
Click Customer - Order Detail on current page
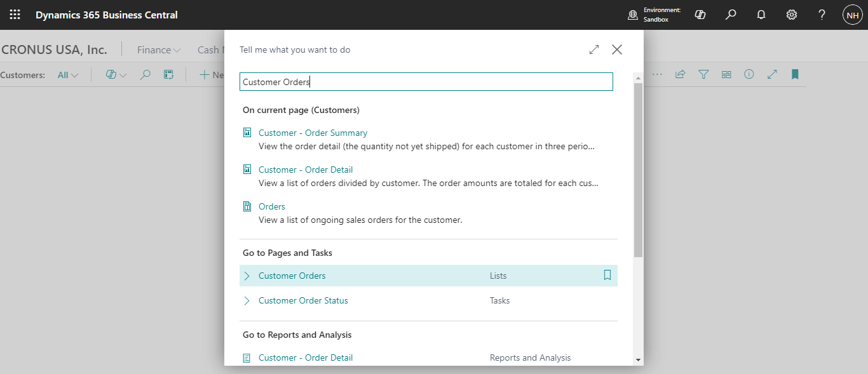[x=306, y=170]
